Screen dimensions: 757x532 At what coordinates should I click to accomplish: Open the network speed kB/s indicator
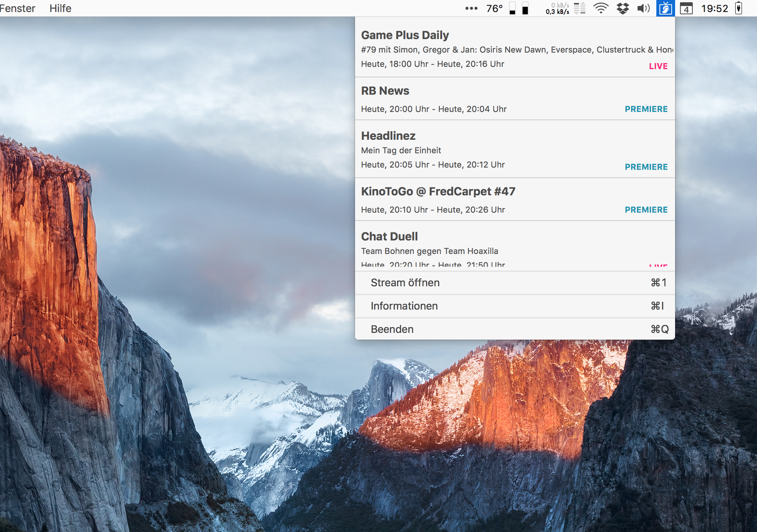click(557, 8)
